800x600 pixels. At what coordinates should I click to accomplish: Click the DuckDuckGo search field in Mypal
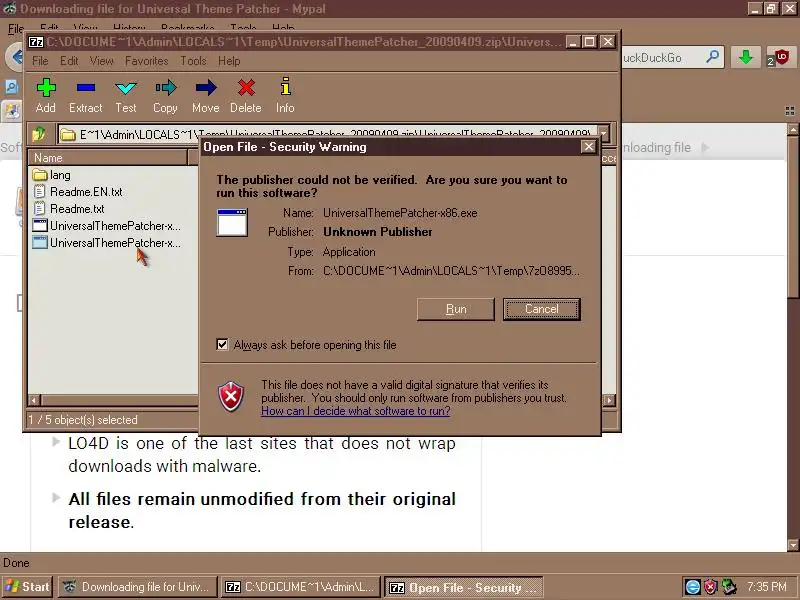(x=662, y=57)
